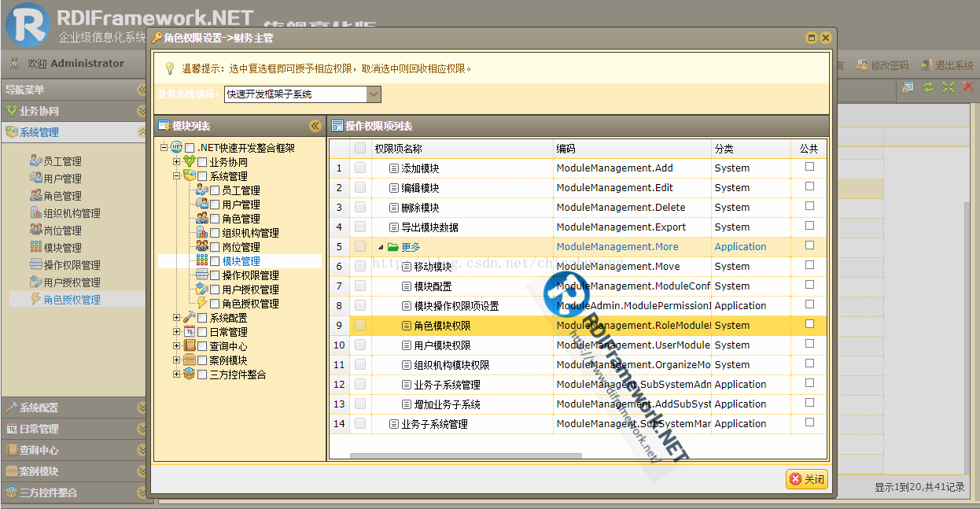
Task: Click the 模块管理 grid icon in the module tree
Action: pos(202,260)
